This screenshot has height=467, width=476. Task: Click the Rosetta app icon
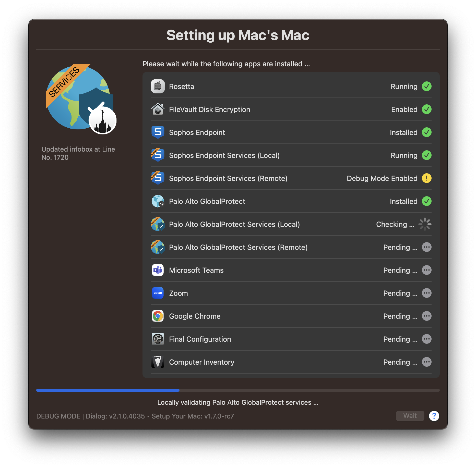(158, 86)
